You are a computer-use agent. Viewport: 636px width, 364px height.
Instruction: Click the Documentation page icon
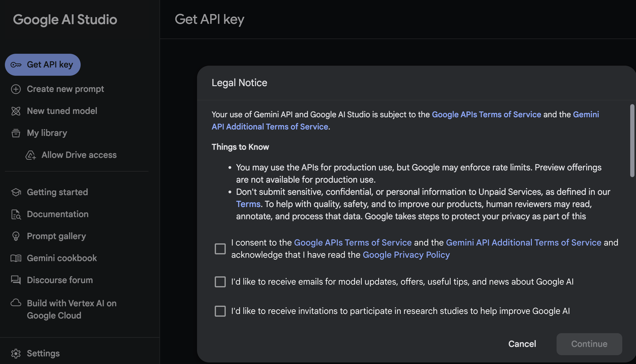coord(16,214)
